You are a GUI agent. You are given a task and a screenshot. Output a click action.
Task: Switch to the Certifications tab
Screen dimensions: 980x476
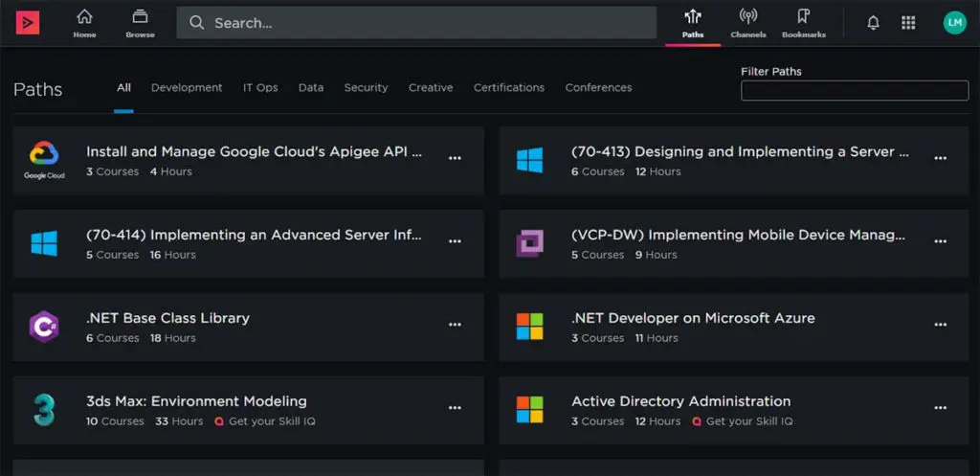click(x=509, y=87)
